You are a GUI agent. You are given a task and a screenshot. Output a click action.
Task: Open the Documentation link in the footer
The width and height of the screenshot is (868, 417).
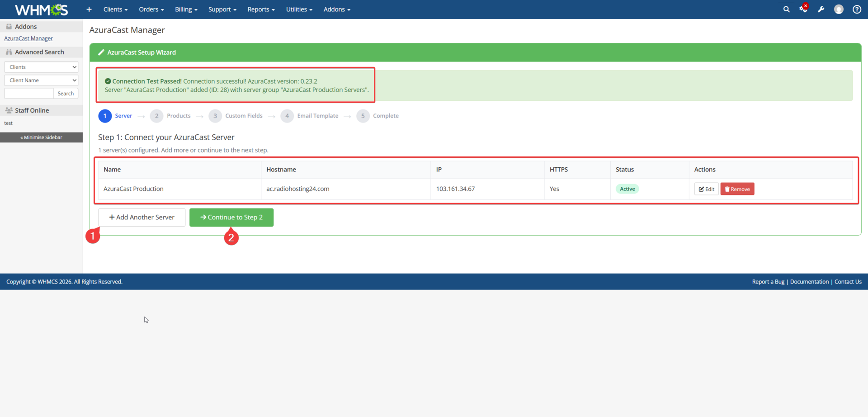(x=809, y=281)
